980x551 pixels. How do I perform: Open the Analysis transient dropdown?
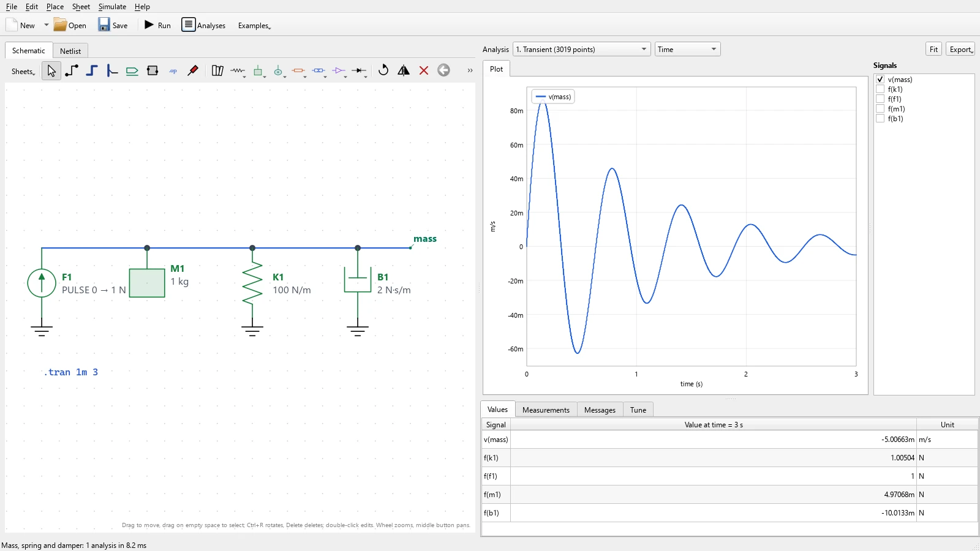pos(581,49)
